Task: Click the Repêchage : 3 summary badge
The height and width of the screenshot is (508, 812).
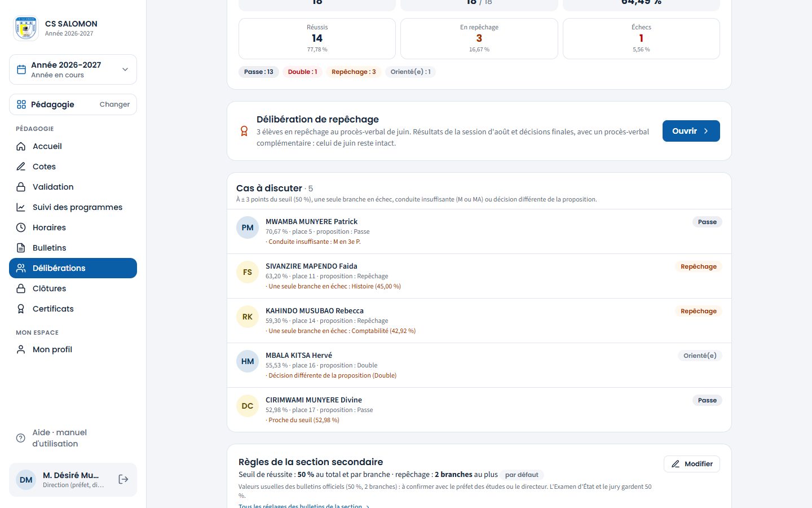Action: tap(354, 72)
